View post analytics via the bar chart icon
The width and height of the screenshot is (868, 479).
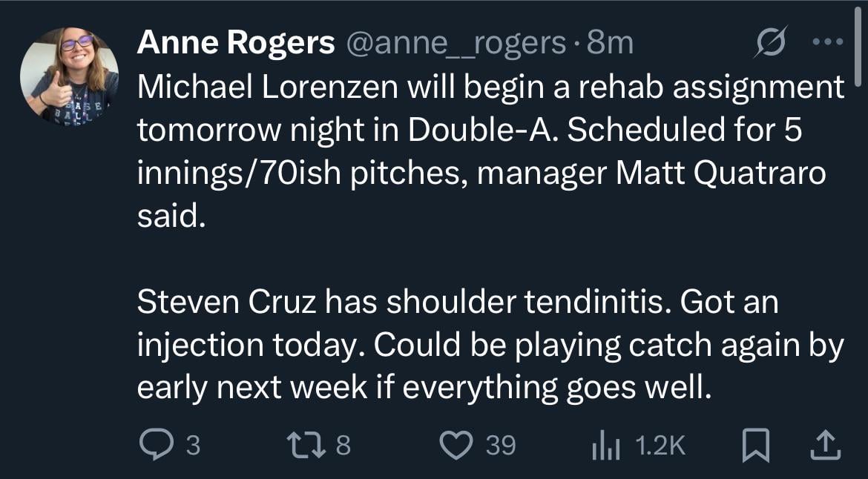pos(608,443)
